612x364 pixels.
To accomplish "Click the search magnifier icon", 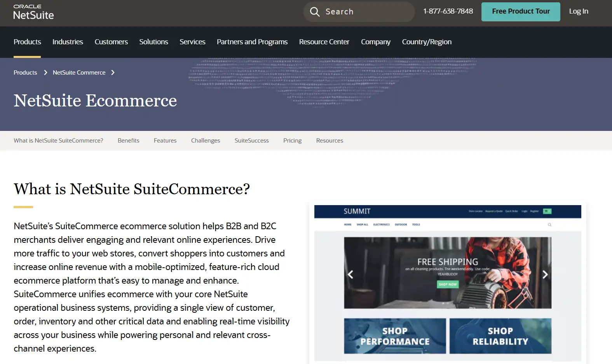I will tap(315, 12).
